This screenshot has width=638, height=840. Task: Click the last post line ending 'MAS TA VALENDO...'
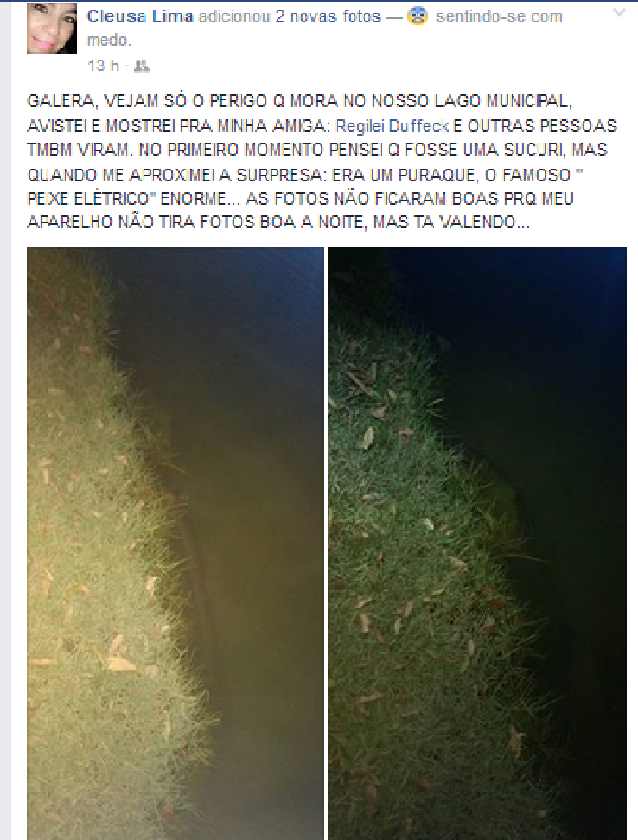pyautogui.click(x=278, y=222)
